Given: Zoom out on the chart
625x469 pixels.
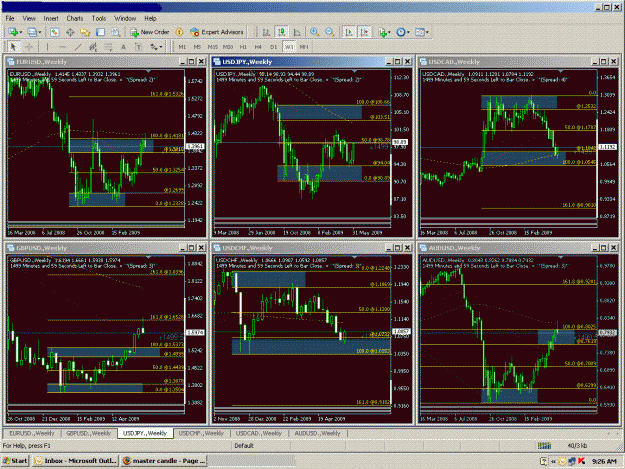Looking at the screenshot, I should click(330, 32).
